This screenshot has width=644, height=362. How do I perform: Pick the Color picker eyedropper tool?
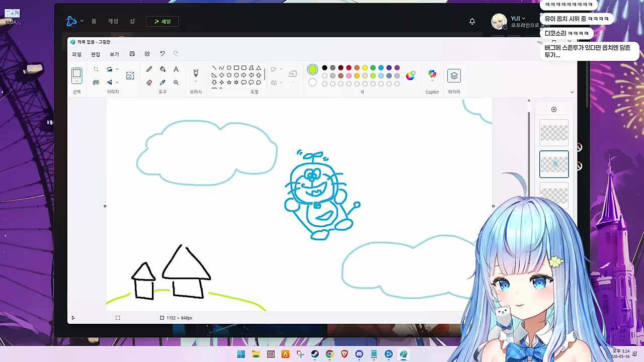tap(163, 82)
